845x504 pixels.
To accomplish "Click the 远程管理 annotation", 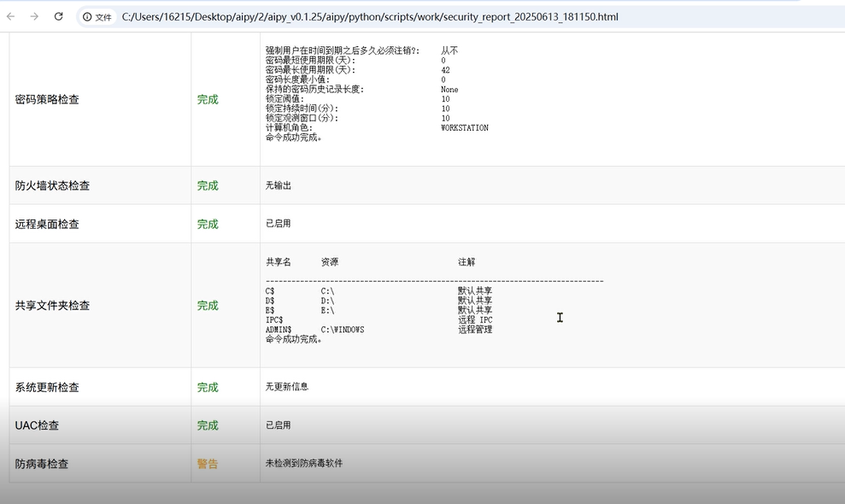I will click(x=475, y=330).
